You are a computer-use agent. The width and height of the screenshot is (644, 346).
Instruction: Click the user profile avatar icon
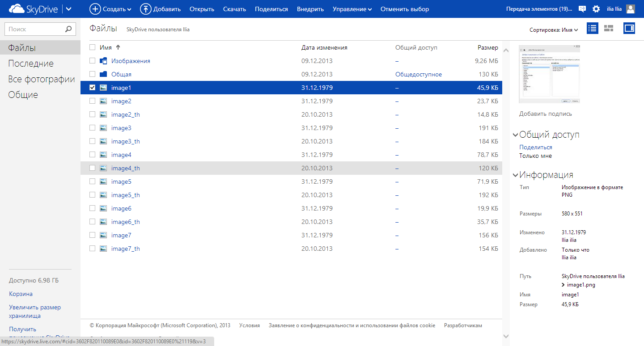[631, 9]
